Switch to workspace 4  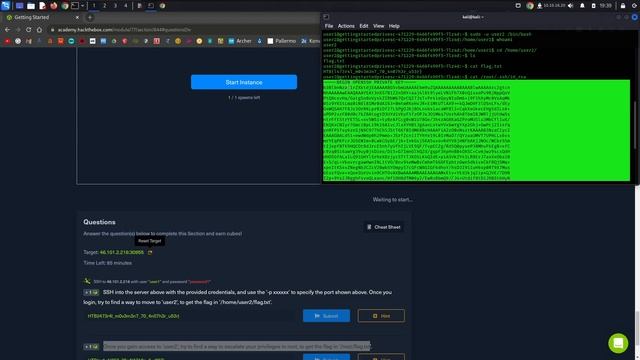pyautogui.click(x=126, y=6)
